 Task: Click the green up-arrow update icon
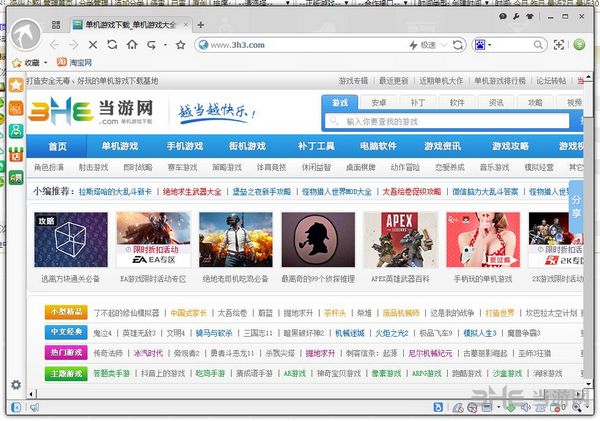pos(579,44)
